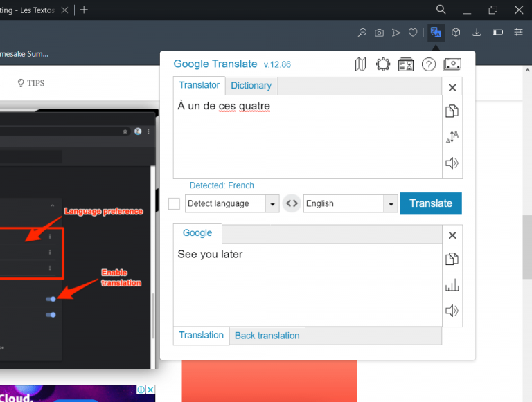The height and width of the screenshot is (402, 532).
Task: Open a new browser tab
Action: (84, 10)
